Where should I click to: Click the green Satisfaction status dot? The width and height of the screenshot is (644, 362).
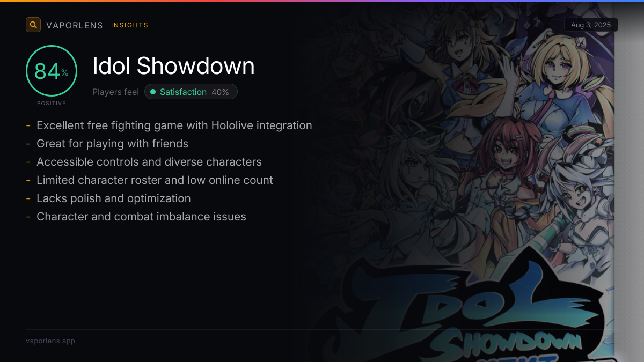[x=153, y=92]
